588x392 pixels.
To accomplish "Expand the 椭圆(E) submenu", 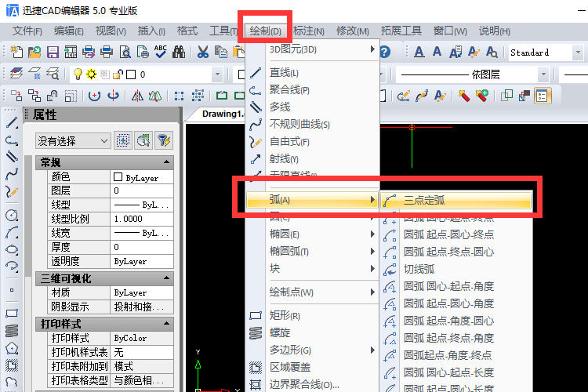I will point(312,234).
